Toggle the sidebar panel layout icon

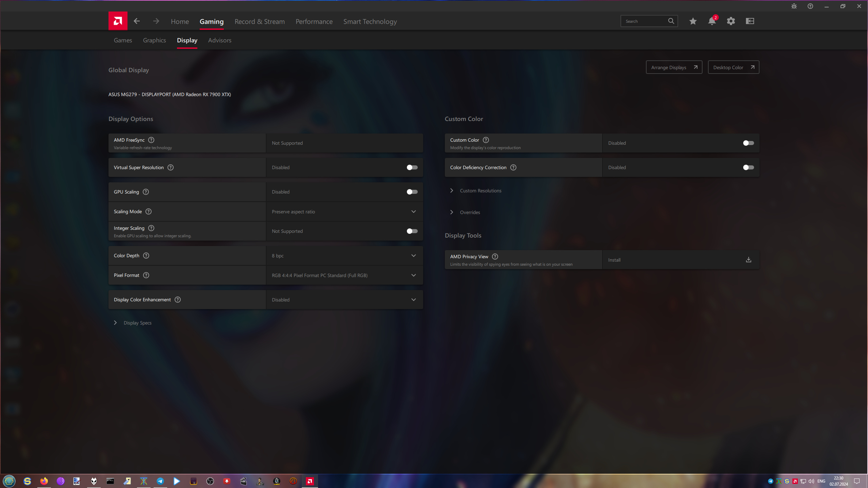coord(750,21)
